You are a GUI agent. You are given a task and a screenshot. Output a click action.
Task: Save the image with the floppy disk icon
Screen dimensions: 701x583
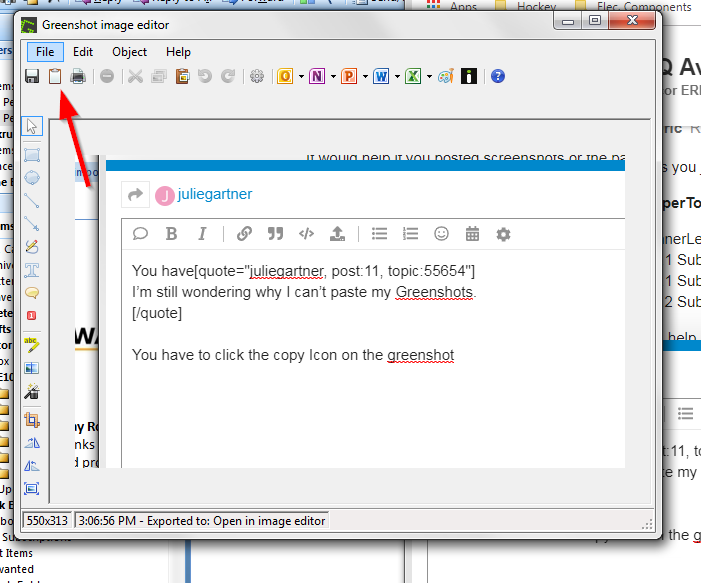pos(32,76)
